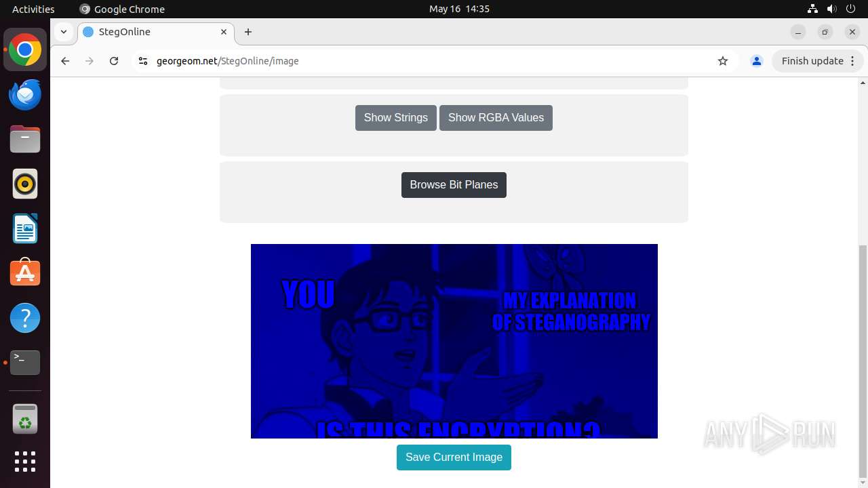Screen dimensions: 868x488
Task: Click the Show Strings button
Action: 396,118
